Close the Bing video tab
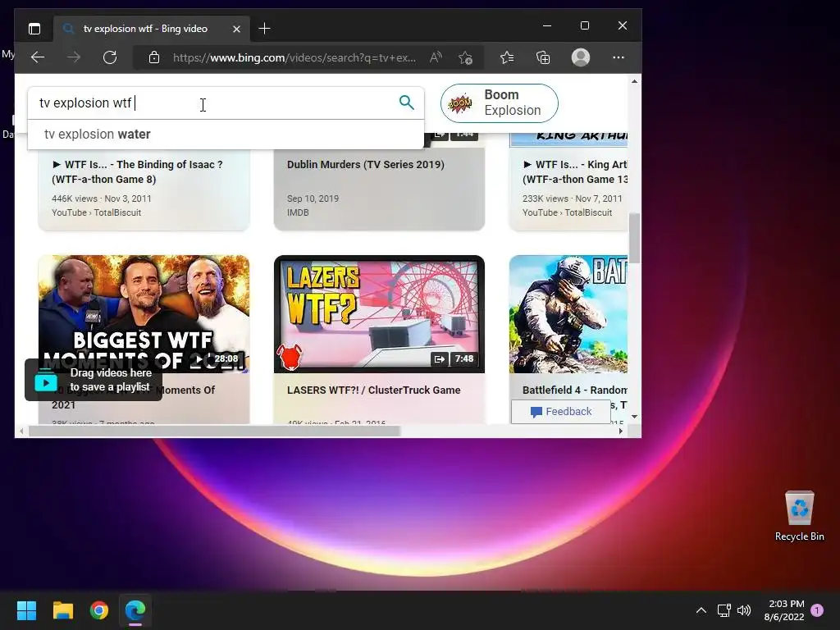The width and height of the screenshot is (840, 630). point(236,29)
